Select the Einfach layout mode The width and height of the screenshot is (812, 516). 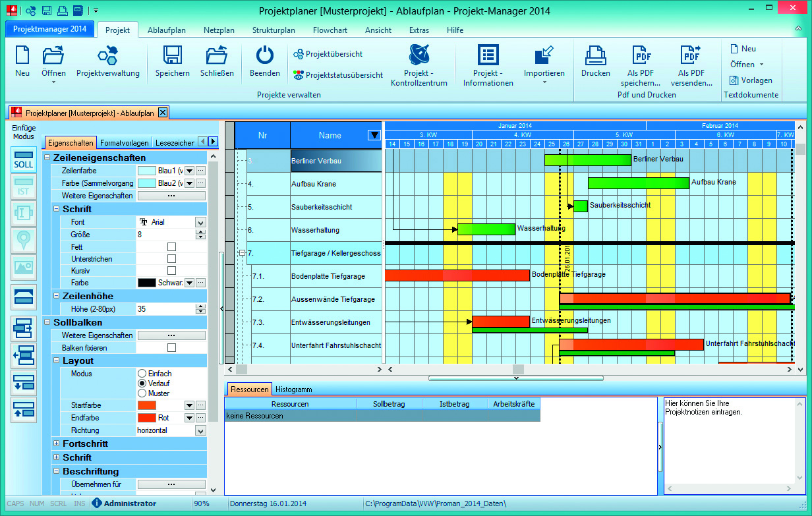pos(142,374)
